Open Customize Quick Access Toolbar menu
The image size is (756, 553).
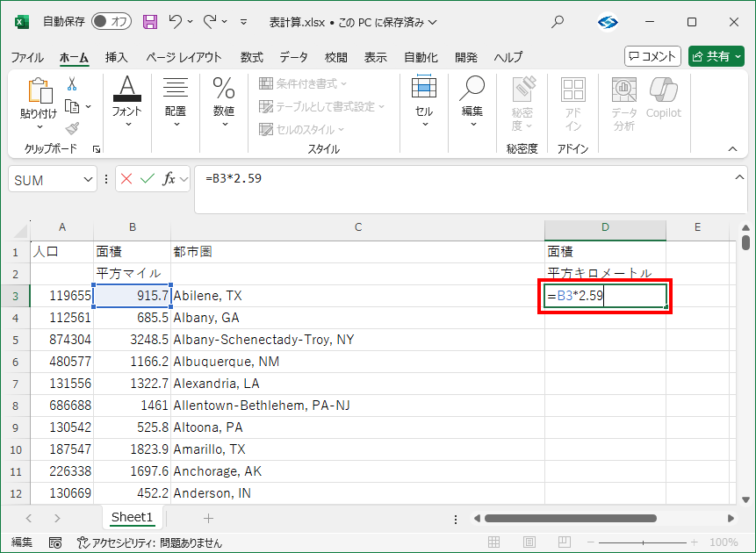tap(244, 22)
